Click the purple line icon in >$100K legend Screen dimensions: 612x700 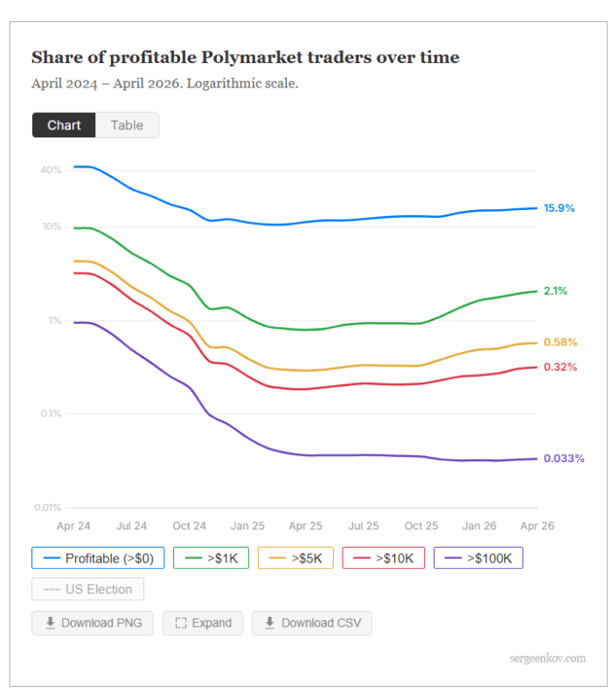(x=453, y=558)
